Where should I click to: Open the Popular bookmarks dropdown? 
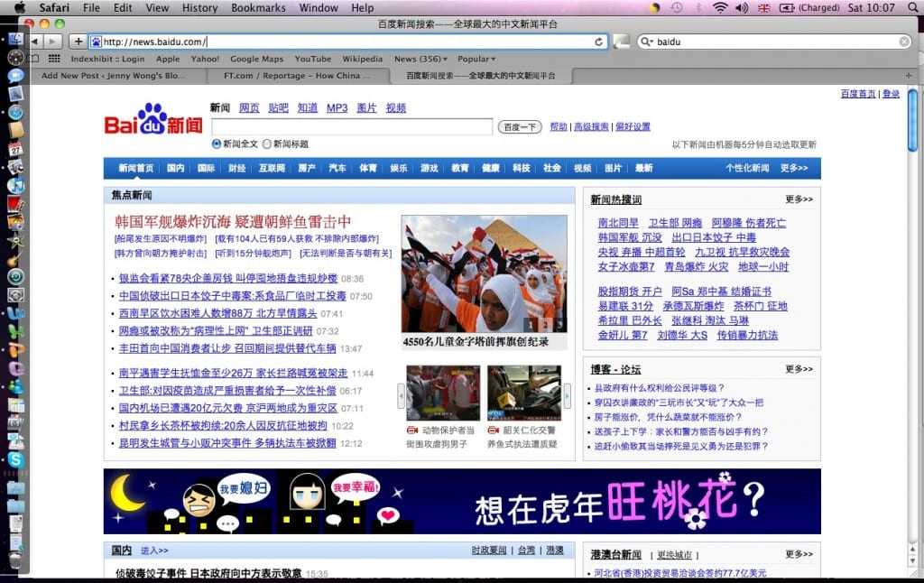[x=476, y=59]
